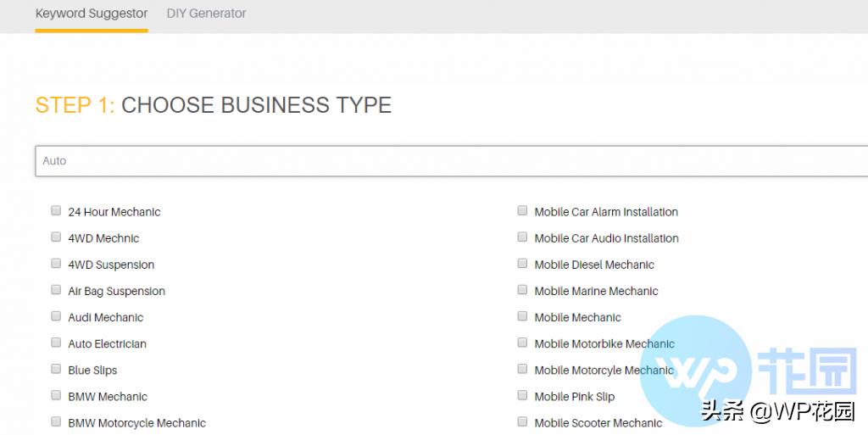Check the Mobile Pink Slip checkbox
The width and height of the screenshot is (868, 435).
[x=522, y=395]
